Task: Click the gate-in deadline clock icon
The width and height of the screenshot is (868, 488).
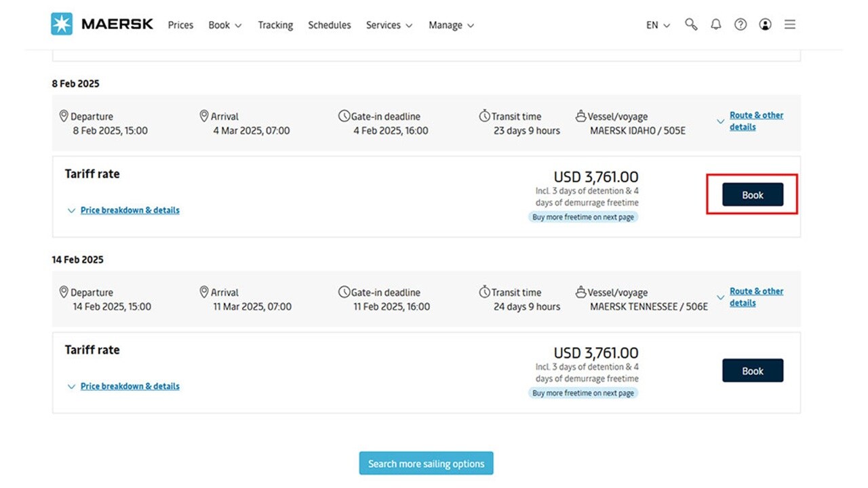Action: point(344,116)
